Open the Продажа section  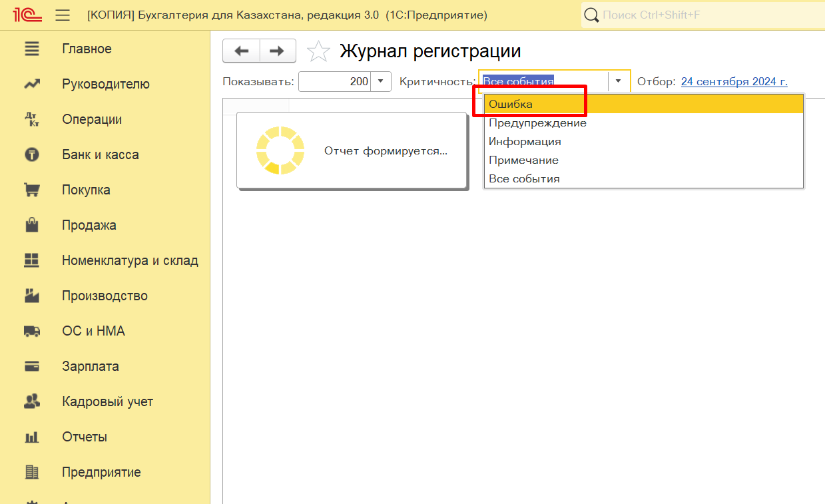pyautogui.click(x=89, y=225)
